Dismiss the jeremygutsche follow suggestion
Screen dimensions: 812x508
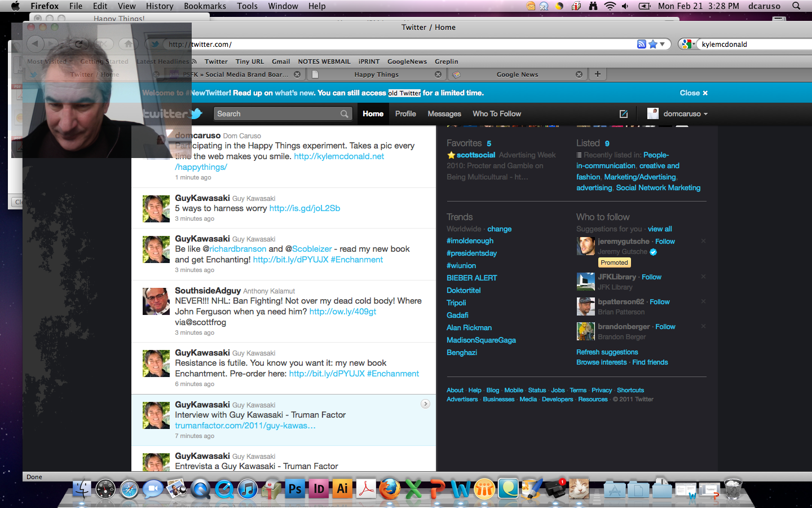click(x=703, y=241)
